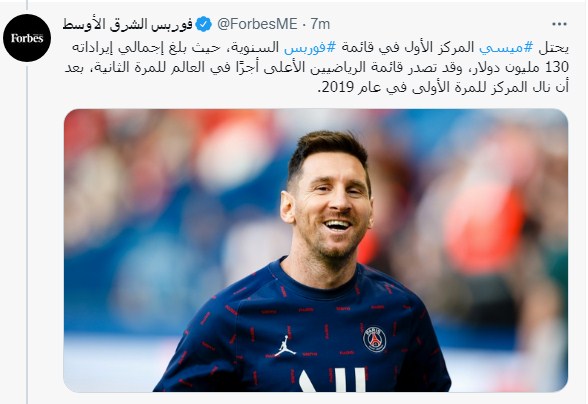Click the blue verified badge
588x404 pixels.
(204, 24)
